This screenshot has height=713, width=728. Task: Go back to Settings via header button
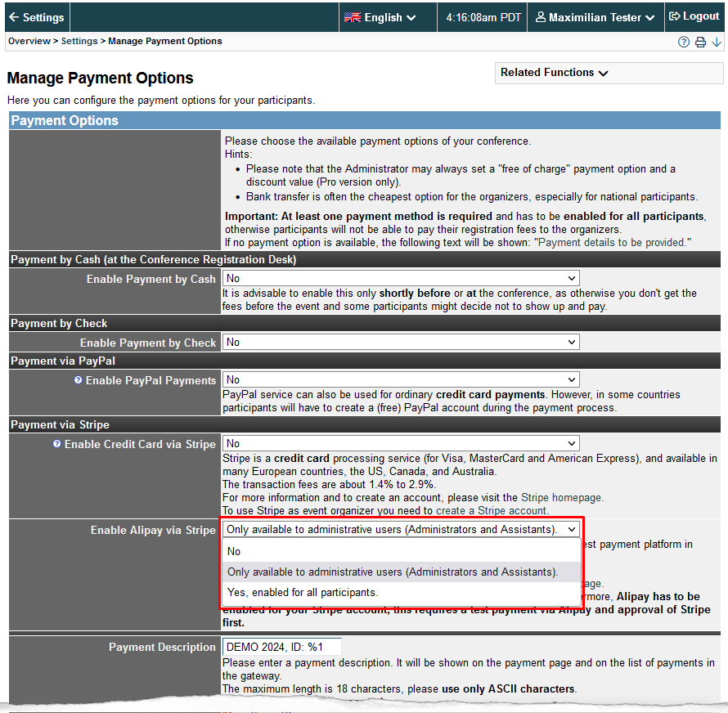[37, 18]
